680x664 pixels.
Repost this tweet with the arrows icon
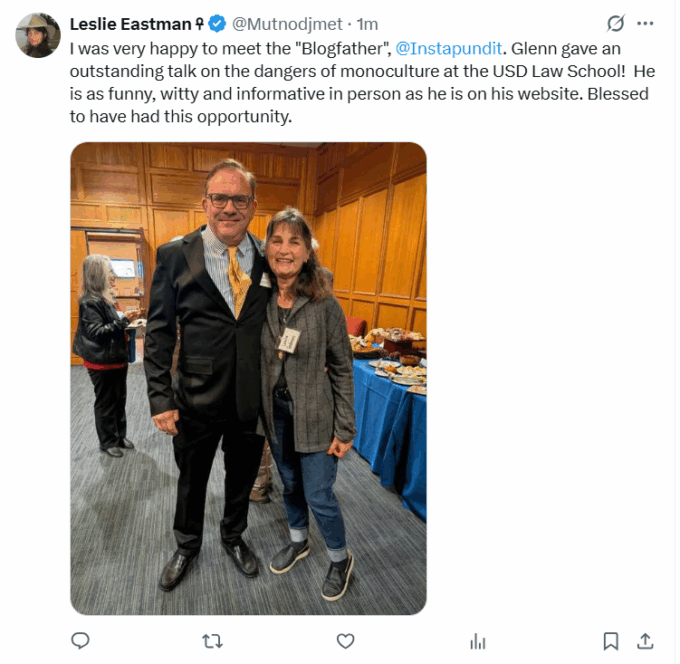(212, 641)
